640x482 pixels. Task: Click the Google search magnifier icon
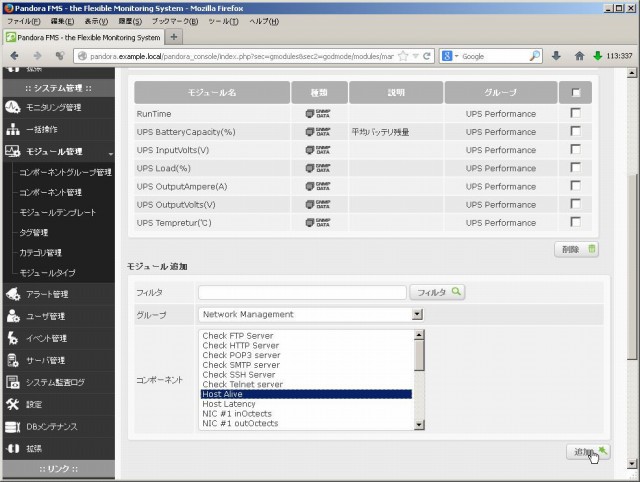tap(534, 56)
